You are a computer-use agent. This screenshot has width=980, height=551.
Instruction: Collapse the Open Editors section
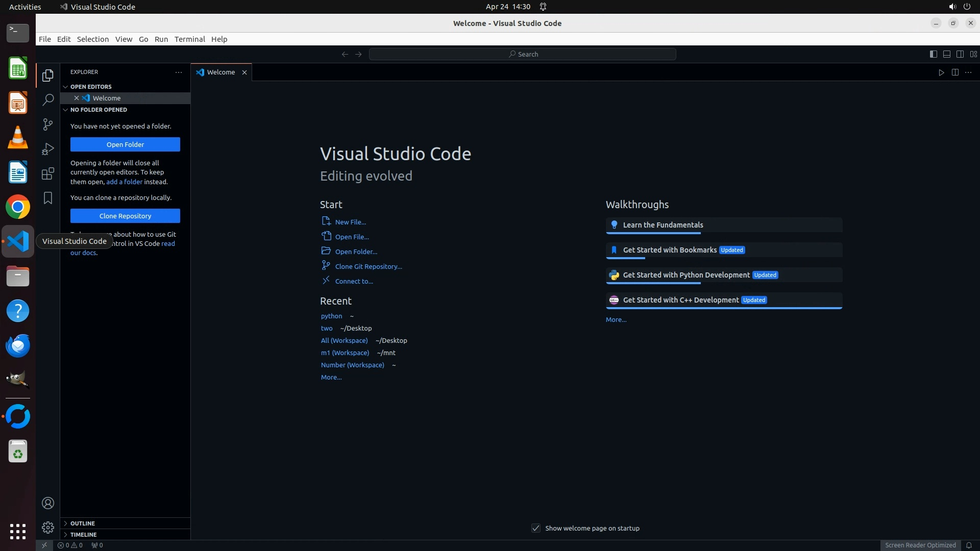tap(91, 87)
